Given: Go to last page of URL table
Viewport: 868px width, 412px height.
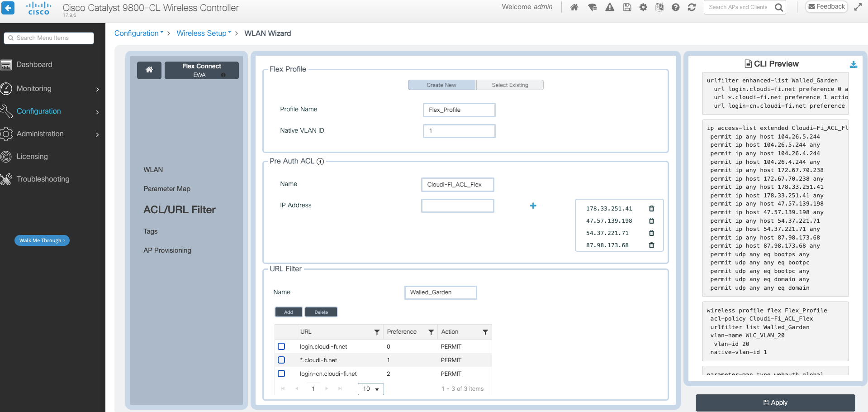Looking at the screenshot, I should 340,388.
